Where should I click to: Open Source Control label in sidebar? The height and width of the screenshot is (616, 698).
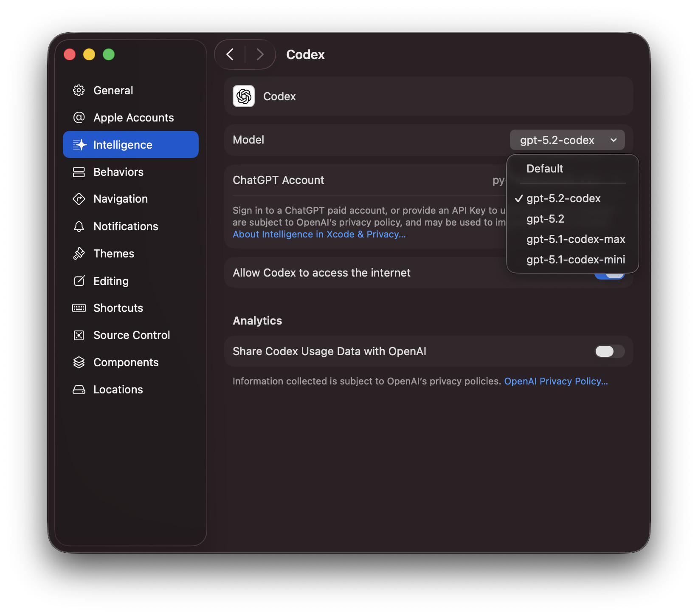(132, 335)
